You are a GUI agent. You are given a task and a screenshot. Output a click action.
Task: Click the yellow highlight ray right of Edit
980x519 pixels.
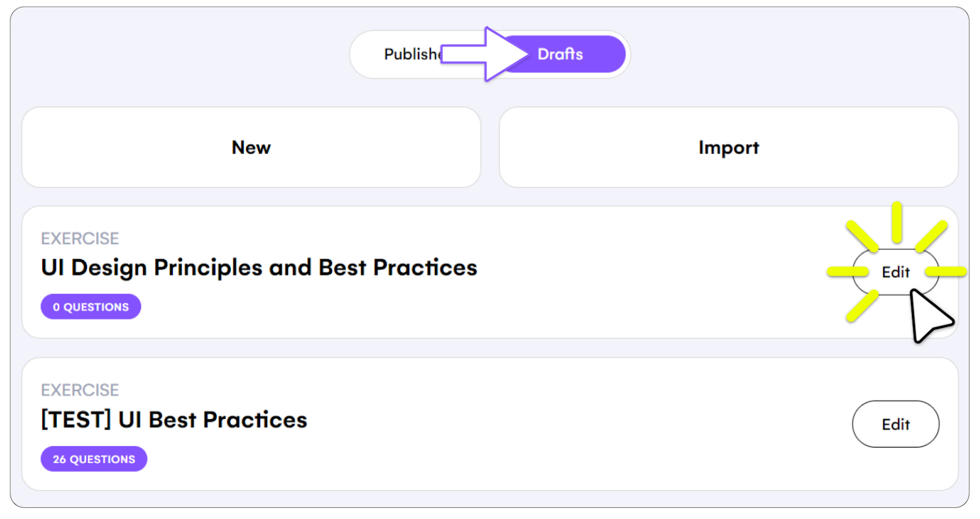946,271
